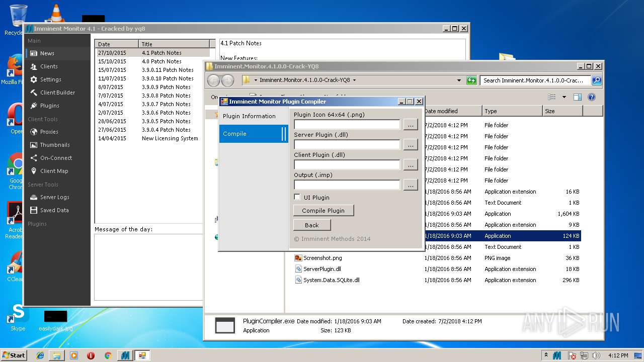Toggle Explorer preview pane icon
This screenshot has width=644, height=362.
point(578,97)
